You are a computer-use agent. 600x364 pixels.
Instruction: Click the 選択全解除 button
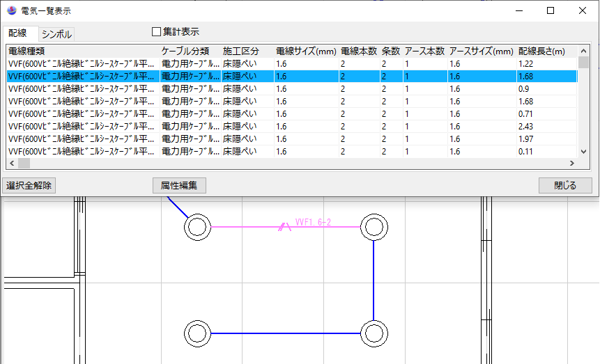[x=29, y=186]
